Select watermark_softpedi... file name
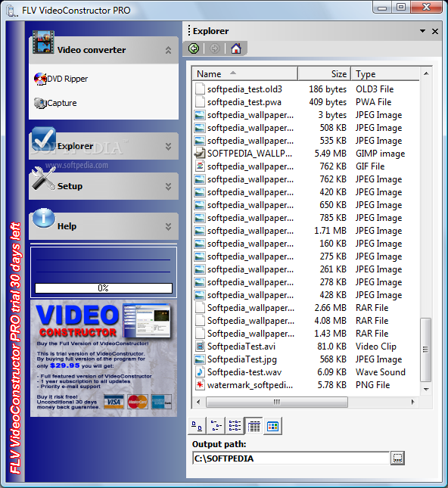Screen dimensions: 448x488 [250, 385]
